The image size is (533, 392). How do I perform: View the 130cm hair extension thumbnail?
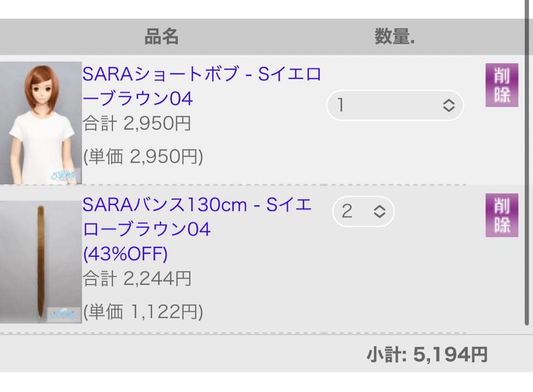click(40, 256)
